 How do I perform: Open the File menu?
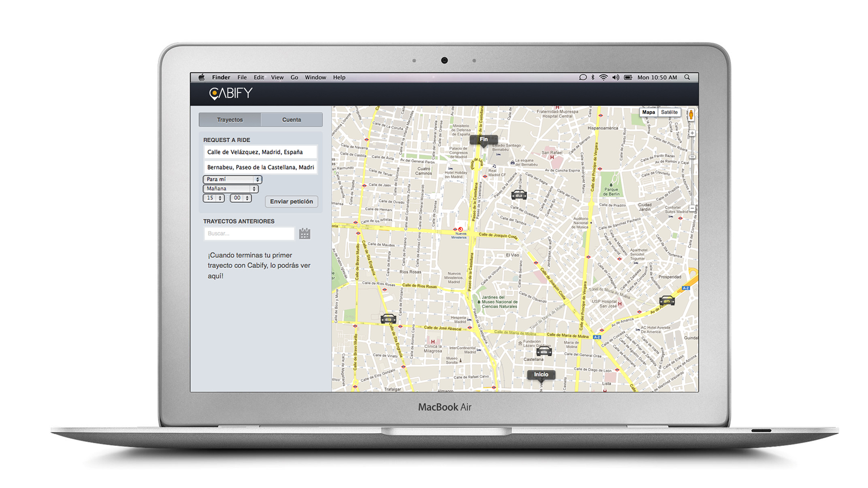(242, 78)
